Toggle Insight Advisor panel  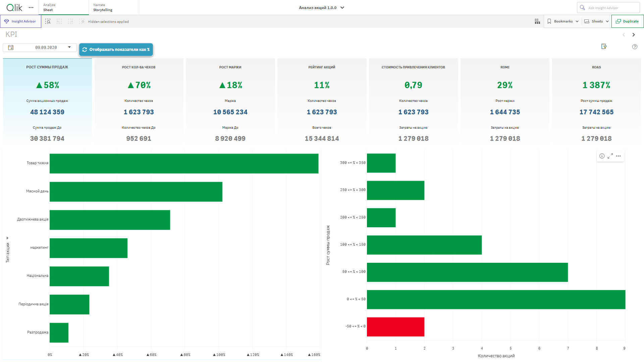[20, 21]
